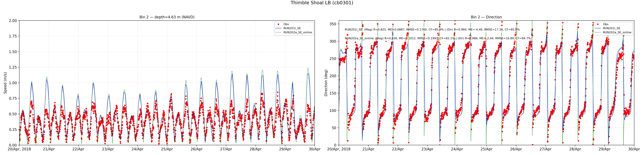Click speed axis tick "1.25"
This screenshot has height=155, width=644.
13,67
